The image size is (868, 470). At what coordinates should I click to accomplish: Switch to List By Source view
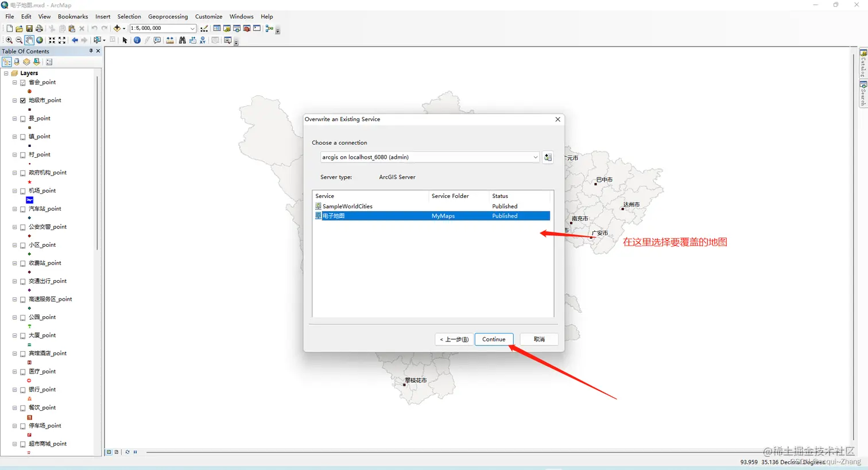[17, 61]
